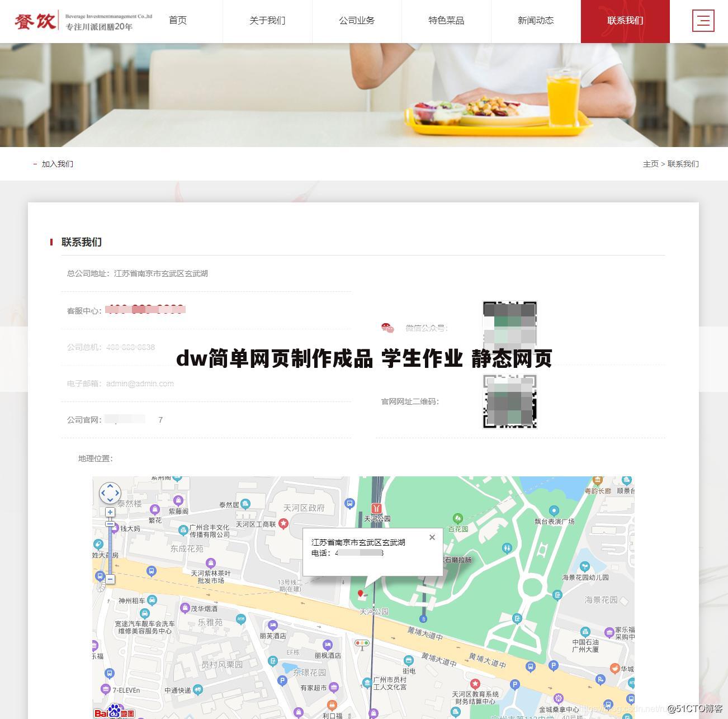Select 关于我们 in the top navigation

pyautogui.click(x=267, y=21)
